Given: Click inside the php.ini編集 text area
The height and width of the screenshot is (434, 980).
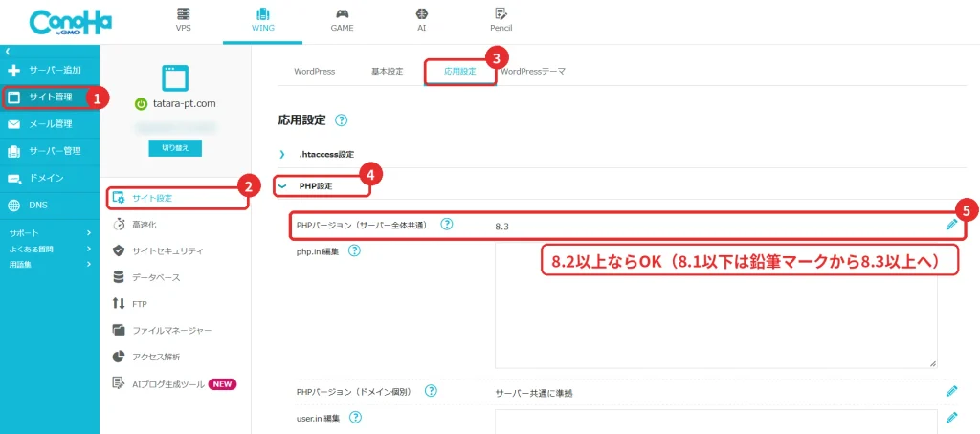Looking at the screenshot, I should (x=716, y=306).
